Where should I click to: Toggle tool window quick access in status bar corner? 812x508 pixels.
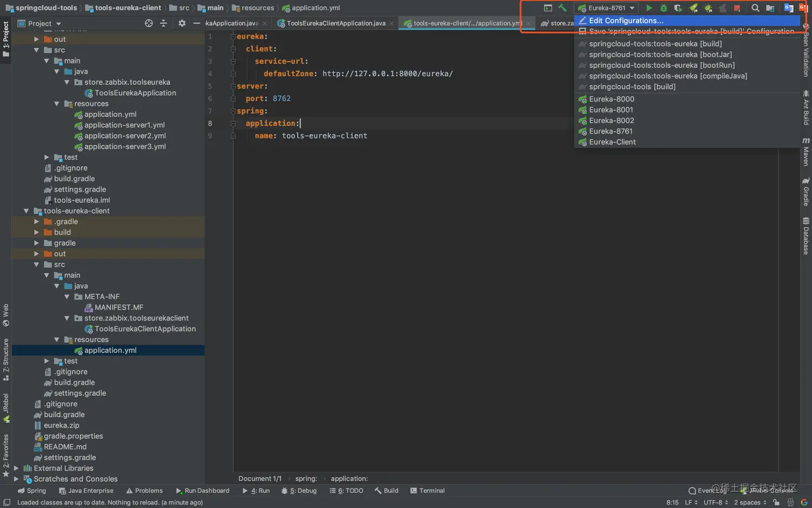click(x=6, y=503)
